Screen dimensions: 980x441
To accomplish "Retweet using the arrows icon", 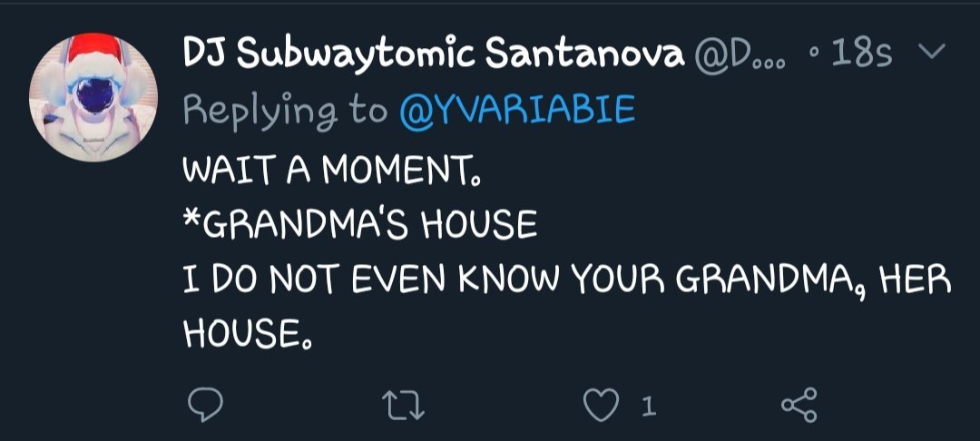I will [x=403, y=406].
